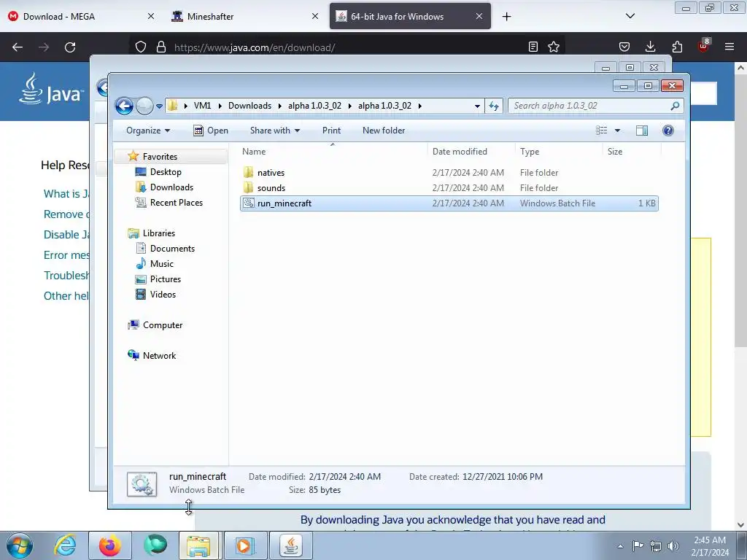The image size is (747, 560).
Task: Click the volume speaker tray icon
Action: click(x=673, y=546)
